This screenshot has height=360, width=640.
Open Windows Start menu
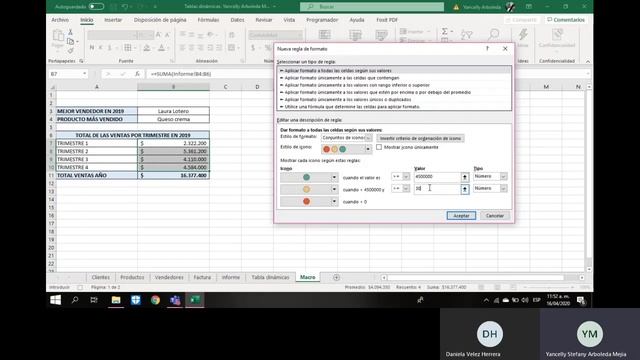pos(56,300)
